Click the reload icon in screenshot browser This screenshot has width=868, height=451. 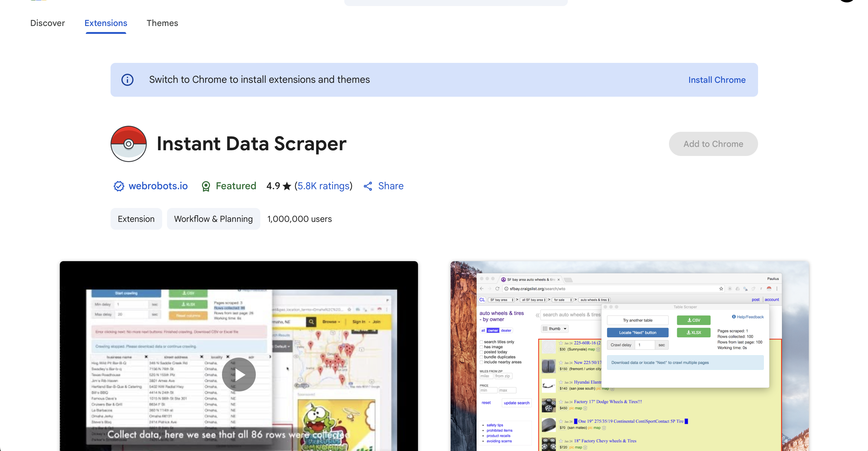point(497,289)
